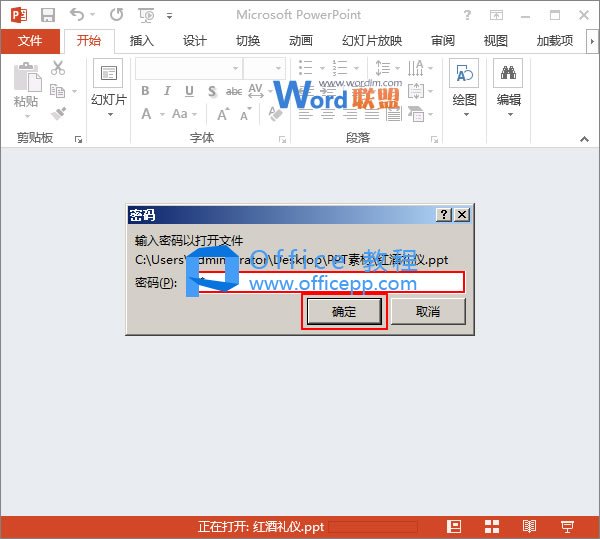Switch to Normal view in status bar
This screenshot has width=600, height=539.
pos(453,526)
